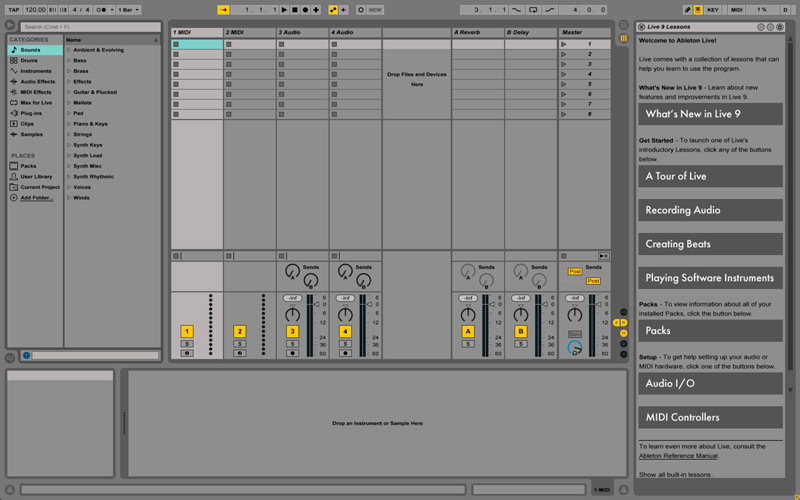Select Instruments category in browser
The width and height of the screenshot is (800, 500).
[35, 71]
